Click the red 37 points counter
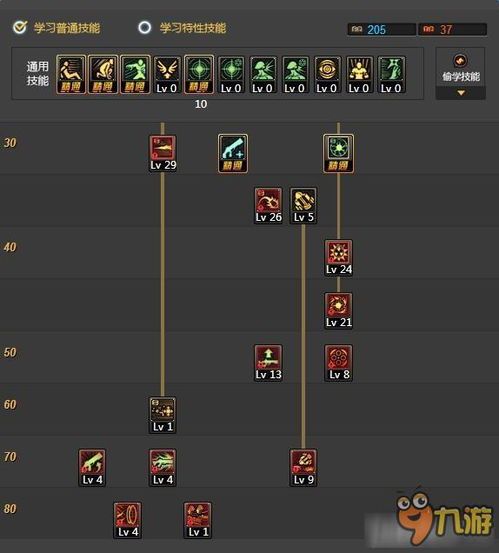 (452, 29)
